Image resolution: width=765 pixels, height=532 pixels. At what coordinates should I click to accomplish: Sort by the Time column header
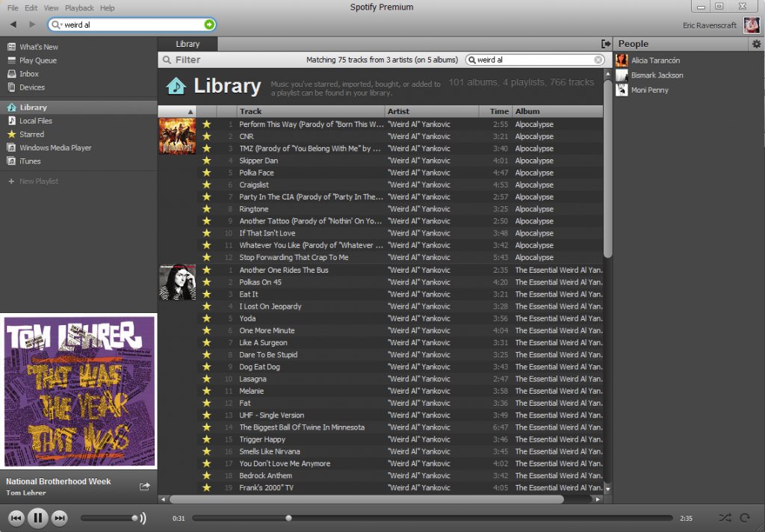[496, 111]
